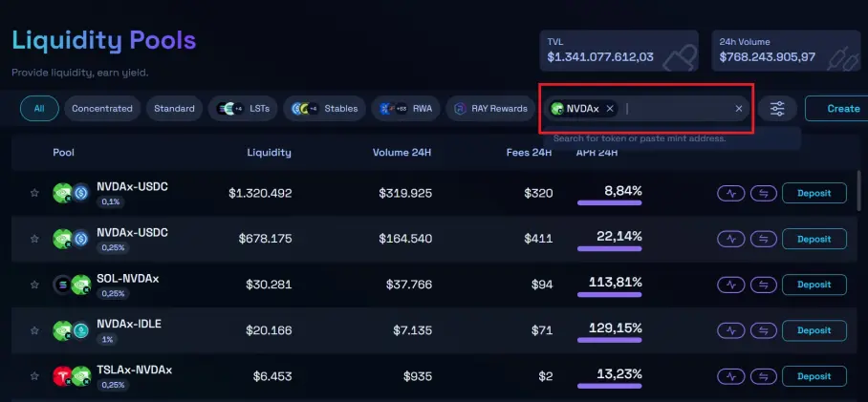The height and width of the screenshot is (402, 868).
Task: View chart for SOL-NVDAx pool
Action: [731, 285]
